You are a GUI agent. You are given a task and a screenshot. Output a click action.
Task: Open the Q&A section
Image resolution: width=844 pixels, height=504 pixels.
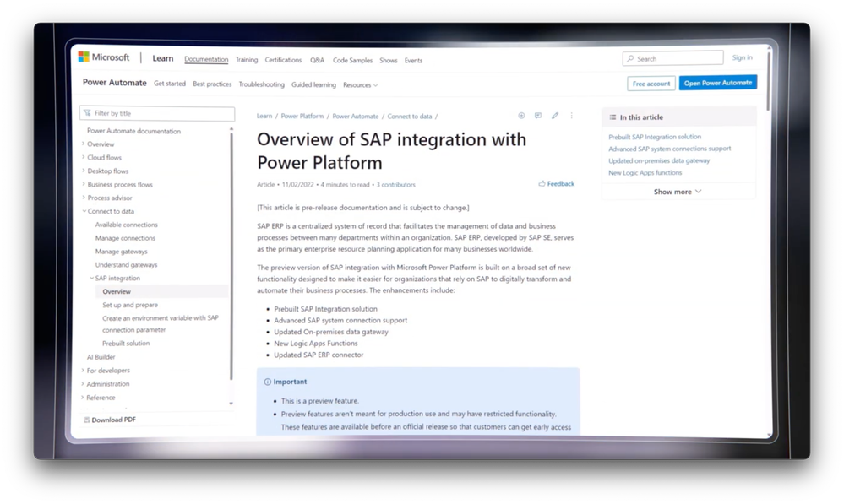(317, 60)
